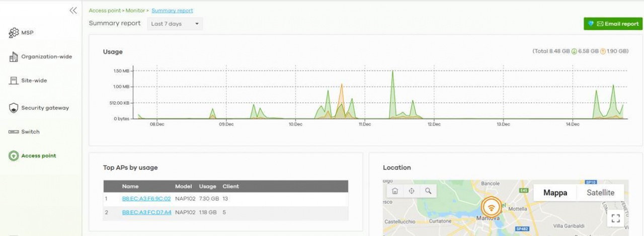Viewport: 644px width, 236px height.
Task: Sort the table by Usage column header
Action: point(207,186)
